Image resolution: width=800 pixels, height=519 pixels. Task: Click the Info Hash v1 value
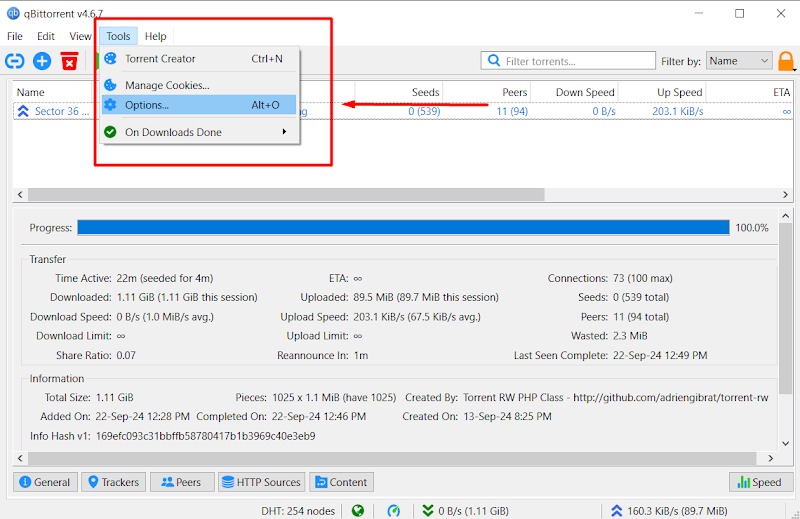[206, 436]
